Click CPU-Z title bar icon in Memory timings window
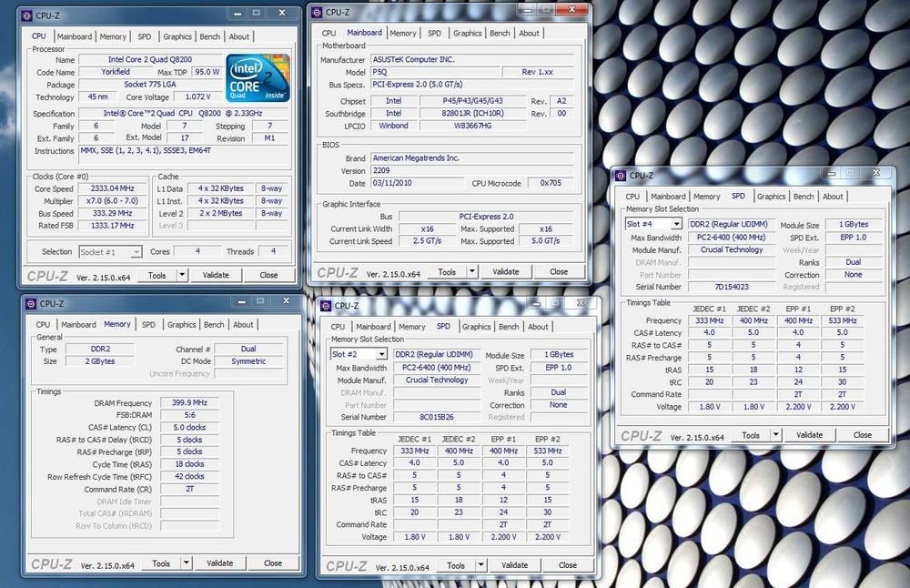Viewport: 910px width, 588px height. click(x=30, y=303)
